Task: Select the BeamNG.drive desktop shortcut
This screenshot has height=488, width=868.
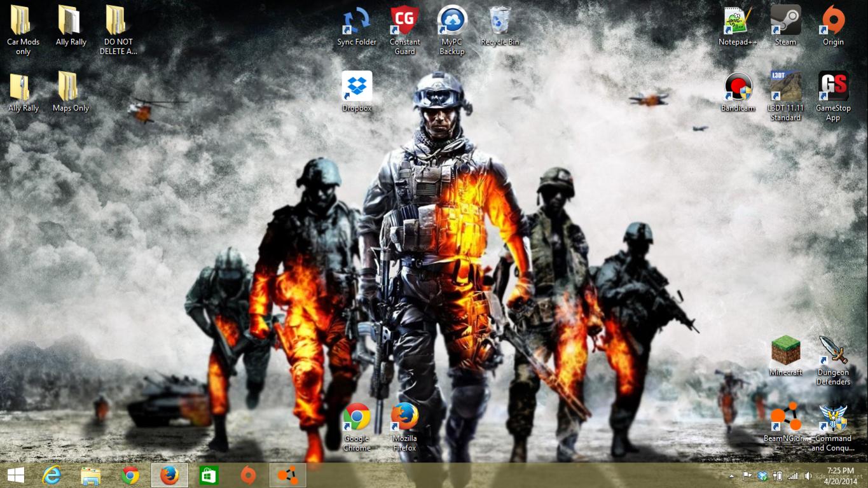Action: click(x=785, y=422)
